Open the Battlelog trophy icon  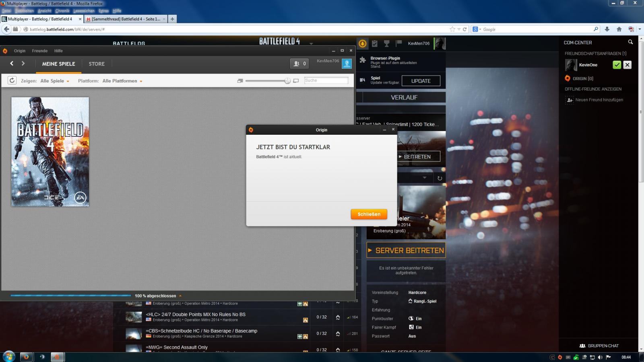(x=387, y=43)
